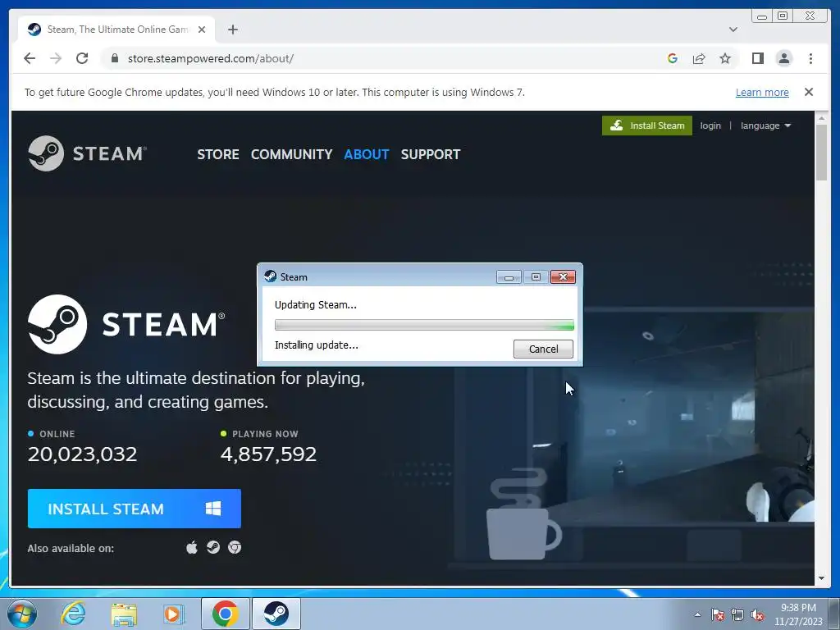Click the green Install Steam header button
Image resolution: width=840 pixels, height=630 pixels.
[646, 126]
